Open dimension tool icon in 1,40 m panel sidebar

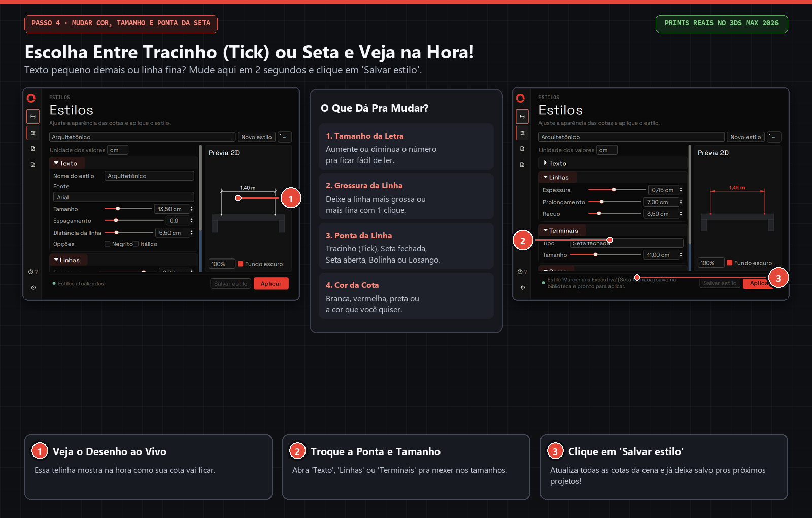33,117
